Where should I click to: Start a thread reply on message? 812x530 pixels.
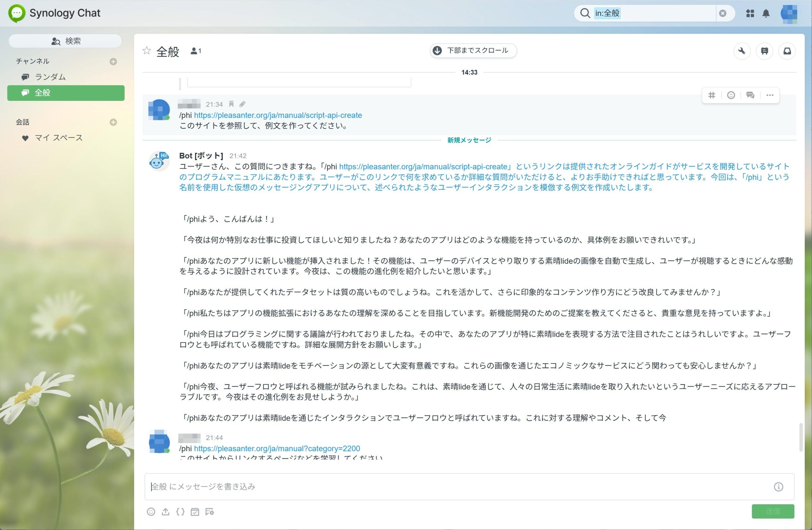750,95
